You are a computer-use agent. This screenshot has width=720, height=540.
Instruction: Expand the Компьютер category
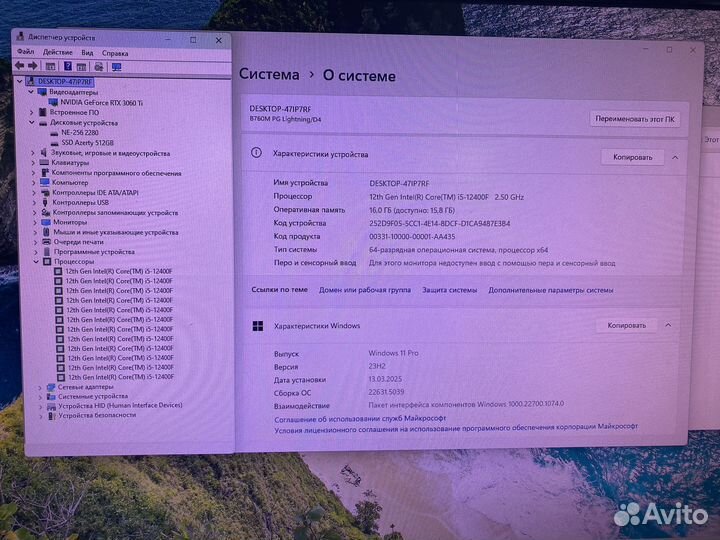[34, 182]
